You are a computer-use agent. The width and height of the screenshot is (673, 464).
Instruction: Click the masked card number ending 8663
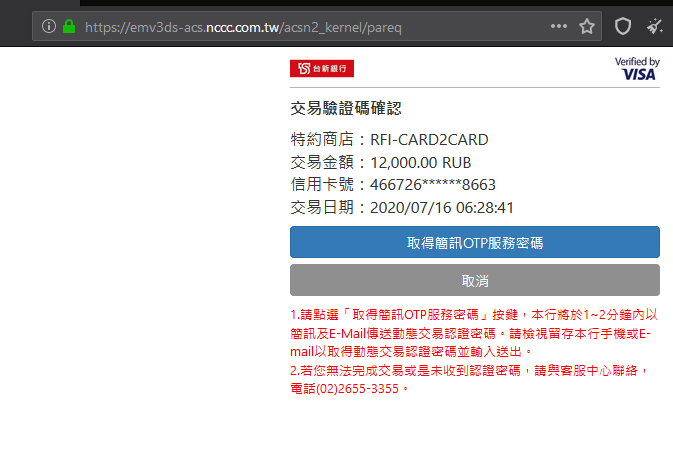point(433,186)
